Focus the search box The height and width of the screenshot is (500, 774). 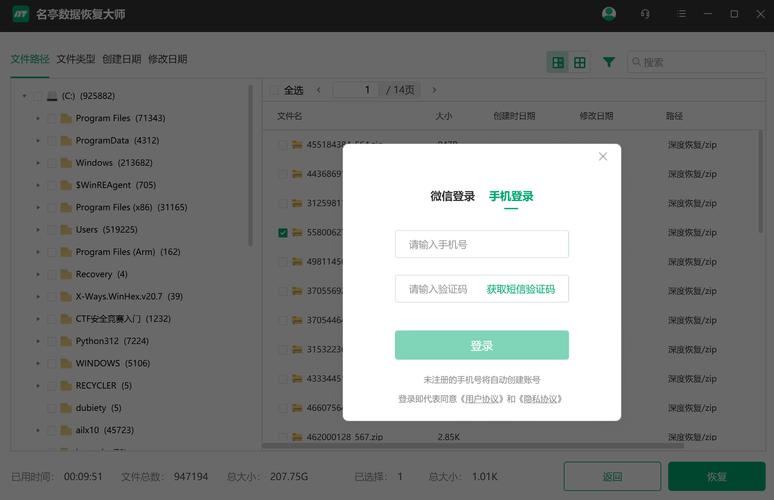tap(696, 62)
